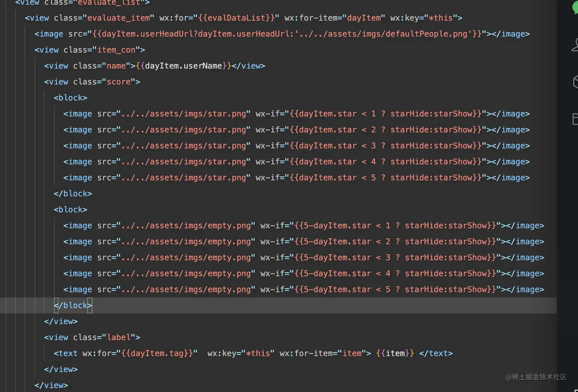
Task: Click the first closing /block tag
Action: tap(73, 194)
